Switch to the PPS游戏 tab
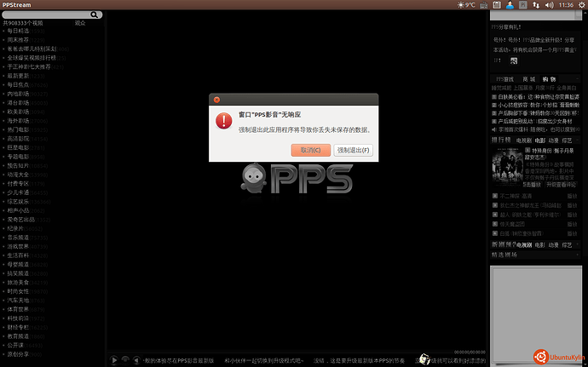Viewport: 588px width, 367px height. tap(504, 79)
